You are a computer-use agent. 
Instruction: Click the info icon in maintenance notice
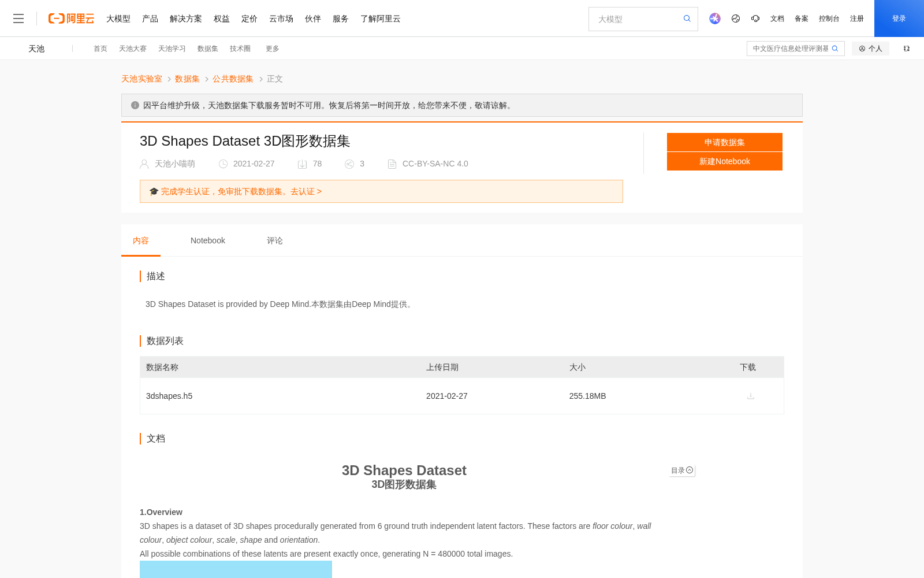(x=135, y=105)
